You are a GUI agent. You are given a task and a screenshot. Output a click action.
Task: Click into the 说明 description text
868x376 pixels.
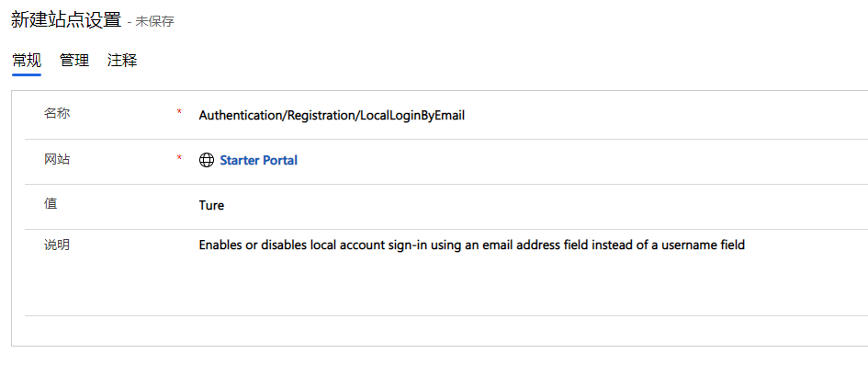[471, 245]
